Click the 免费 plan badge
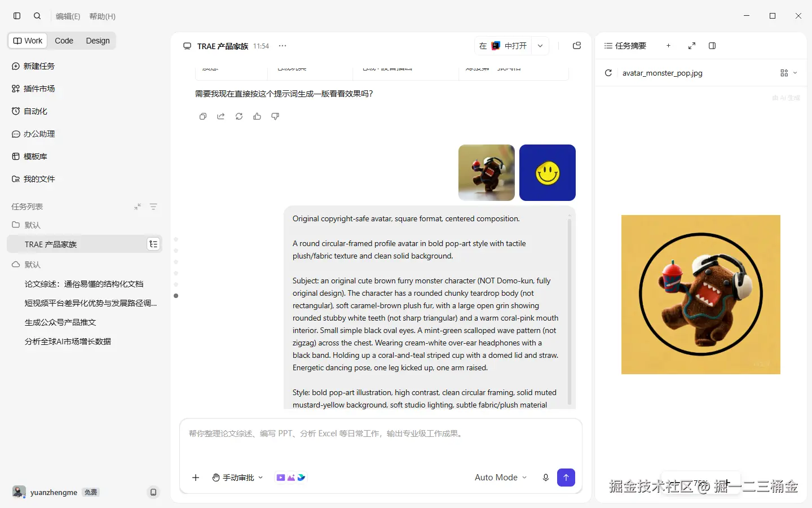Viewport: 812px width, 508px height. coord(91,492)
